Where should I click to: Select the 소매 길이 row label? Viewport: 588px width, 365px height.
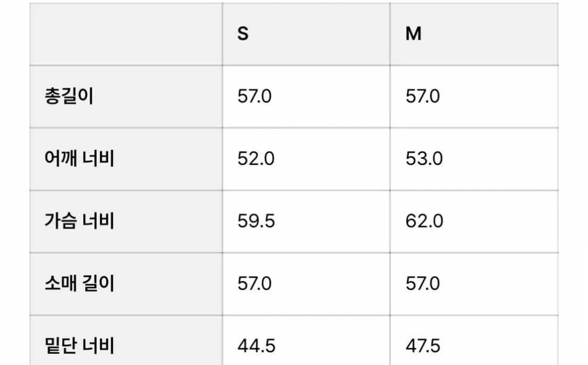pos(79,283)
